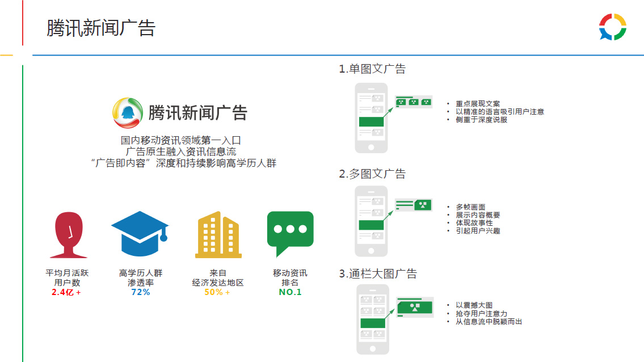This screenshot has width=644, height=362.
Task: Click the yellow office buildings icon
Action: click(x=218, y=235)
